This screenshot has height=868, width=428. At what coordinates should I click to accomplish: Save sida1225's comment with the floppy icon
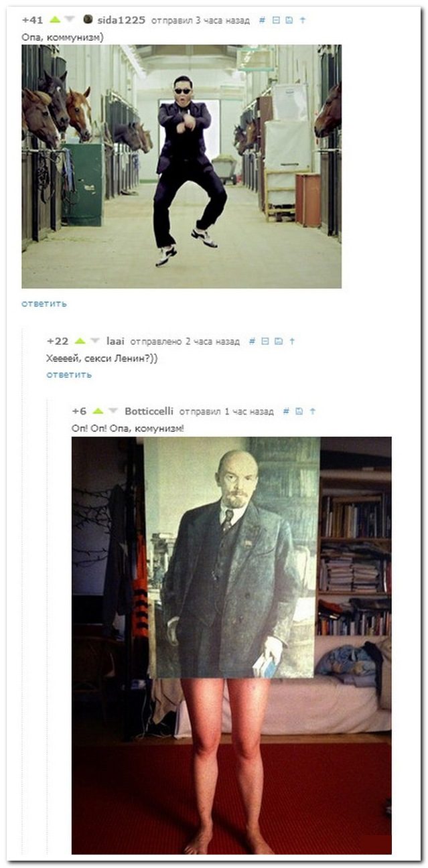click(289, 20)
